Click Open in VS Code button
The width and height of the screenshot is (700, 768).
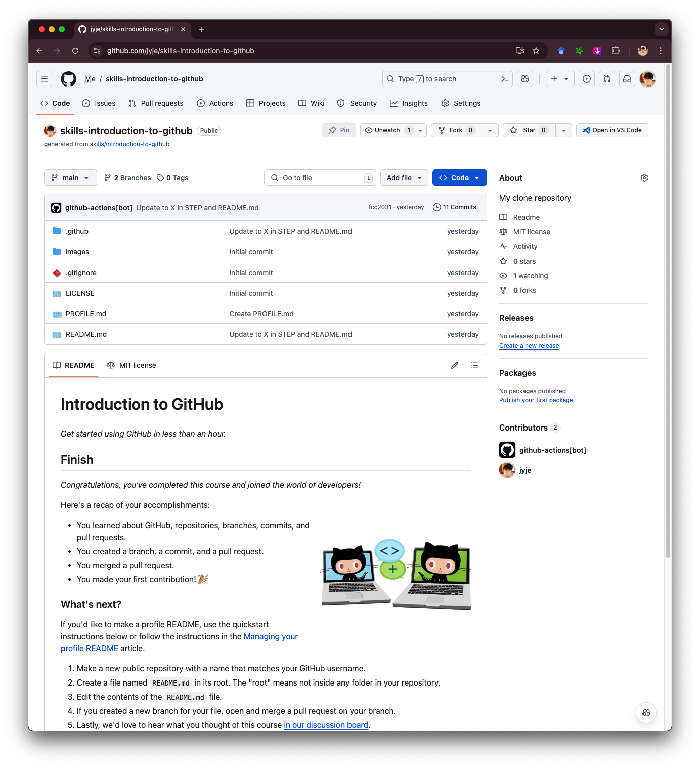612,130
